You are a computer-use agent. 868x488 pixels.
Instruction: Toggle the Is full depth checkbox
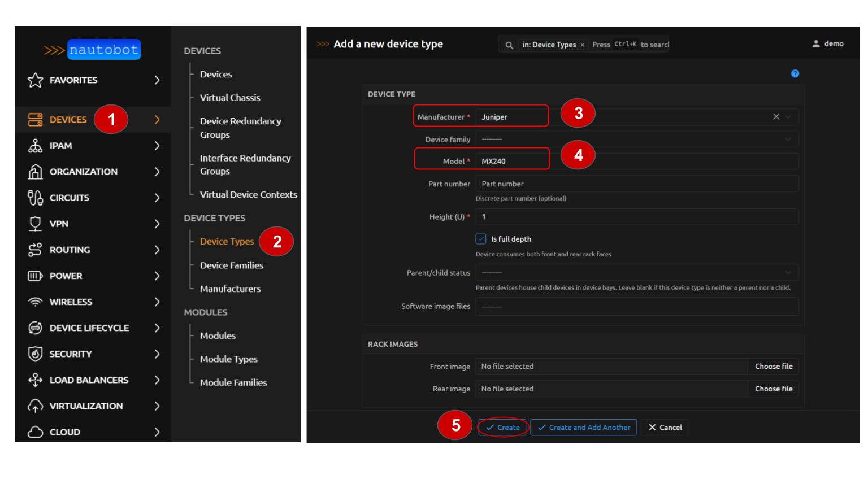click(481, 239)
